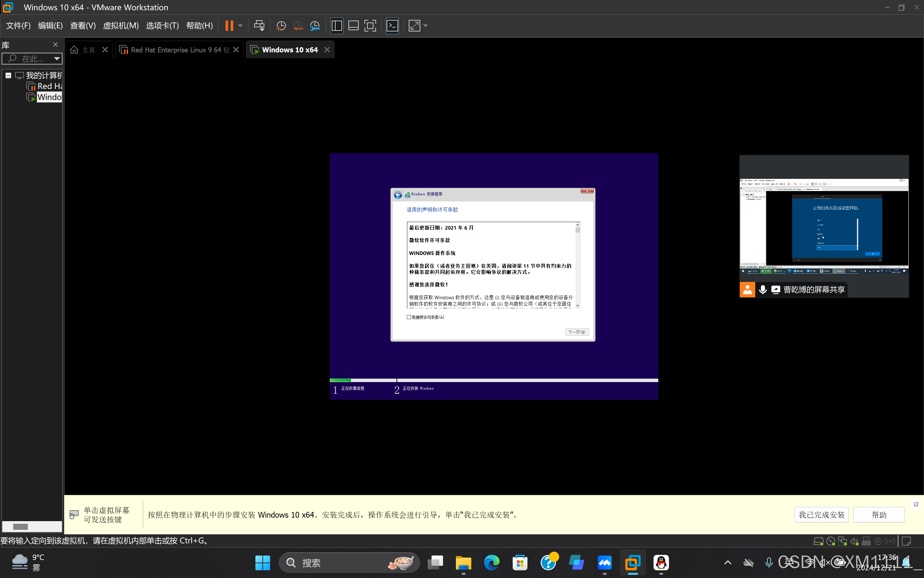Open the 帮助(H) menu
This screenshot has width=924, height=578.
click(200, 26)
